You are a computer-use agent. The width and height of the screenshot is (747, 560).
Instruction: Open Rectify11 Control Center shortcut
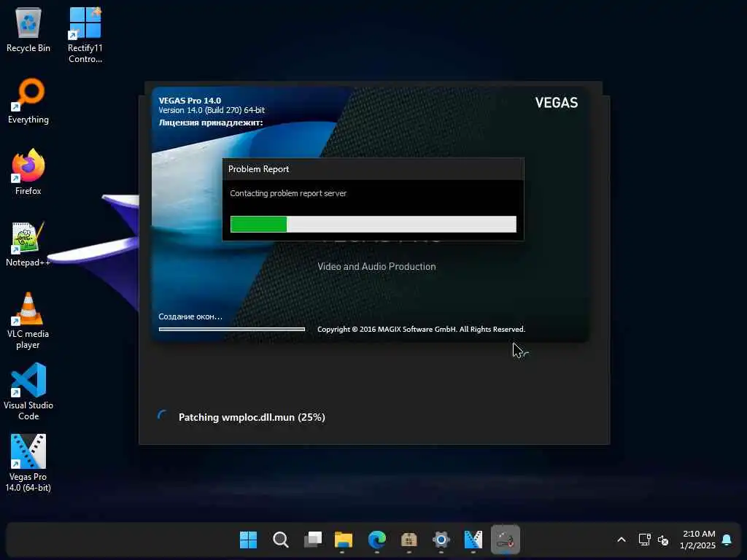pos(85,35)
